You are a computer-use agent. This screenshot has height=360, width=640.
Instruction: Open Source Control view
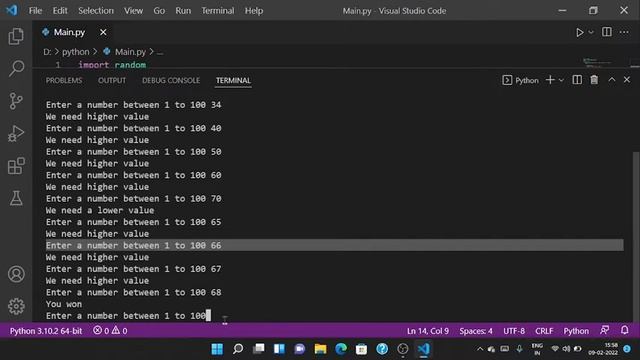point(16,101)
